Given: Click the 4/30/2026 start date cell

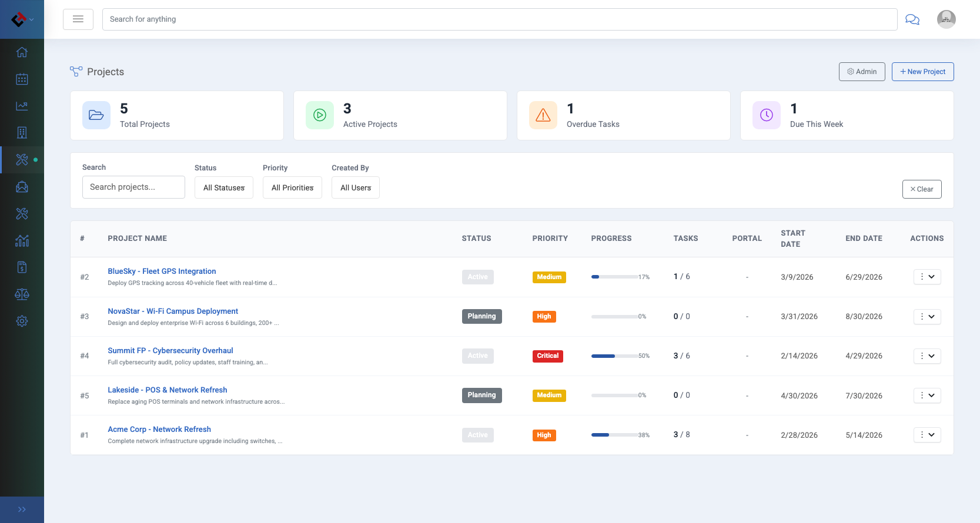Looking at the screenshot, I should click(x=799, y=396).
